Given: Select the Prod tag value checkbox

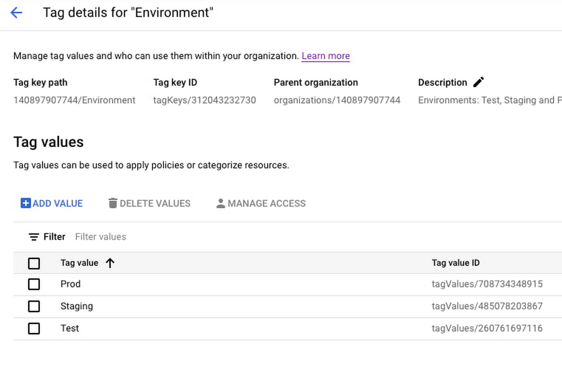Looking at the screenshot, I should pyautogui.click(x=34, y=284).
